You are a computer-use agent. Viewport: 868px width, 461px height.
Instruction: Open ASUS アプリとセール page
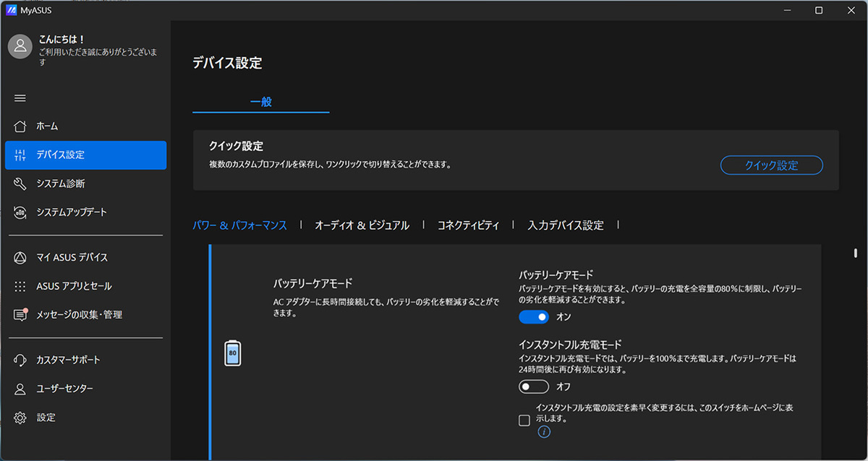[x=85, y=286]
